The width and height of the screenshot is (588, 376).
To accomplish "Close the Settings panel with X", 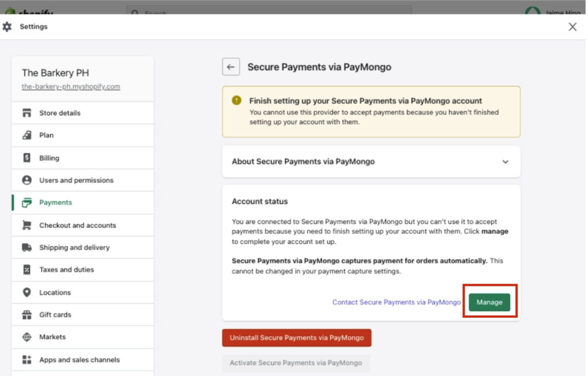I will [573, 26].
